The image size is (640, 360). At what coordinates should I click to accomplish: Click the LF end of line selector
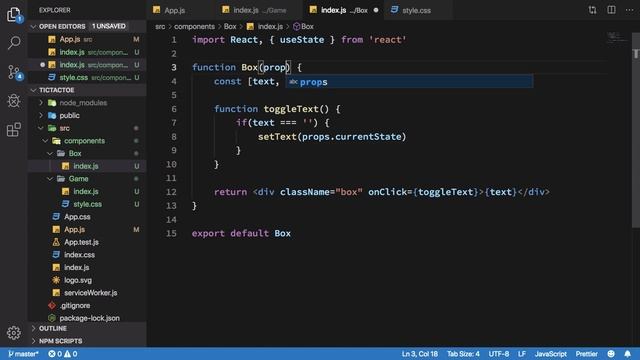(x=522, y=354)
